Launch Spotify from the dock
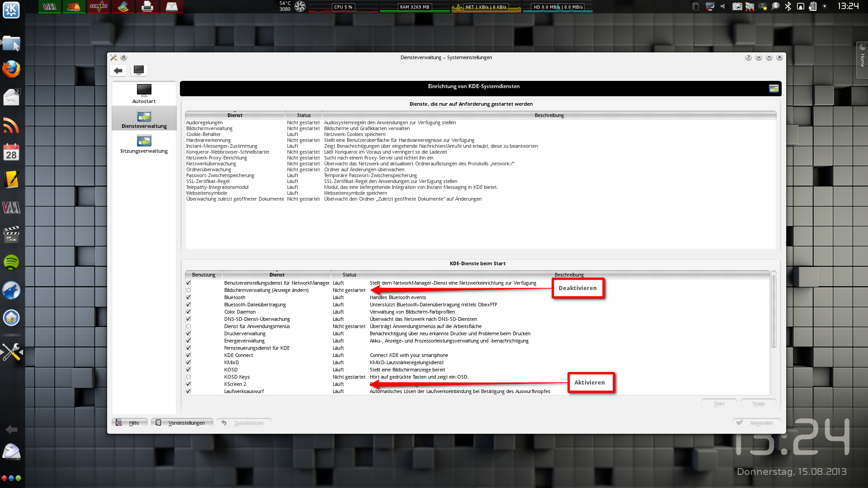This screenshot has height=488, width=868. tap(11, 262)
